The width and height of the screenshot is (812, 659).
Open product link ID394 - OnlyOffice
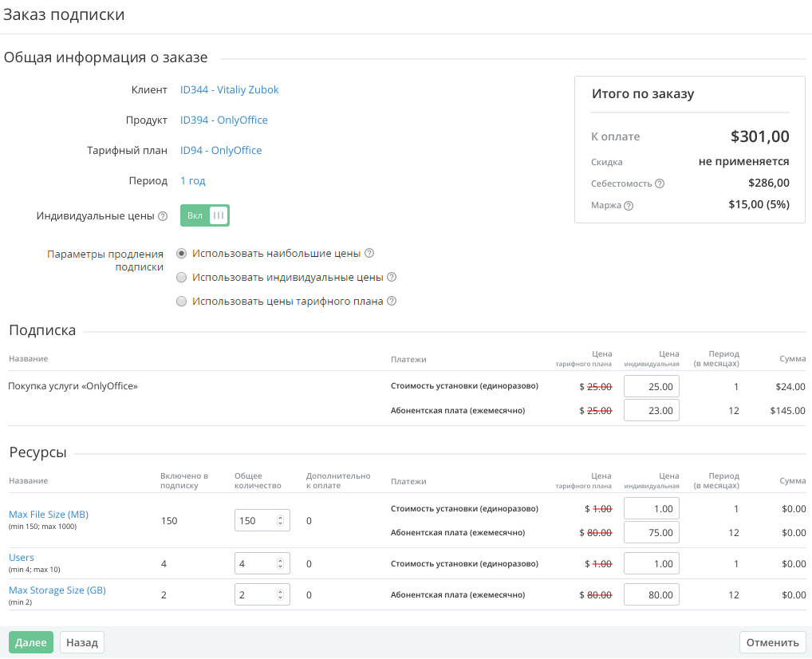point(224,120)
